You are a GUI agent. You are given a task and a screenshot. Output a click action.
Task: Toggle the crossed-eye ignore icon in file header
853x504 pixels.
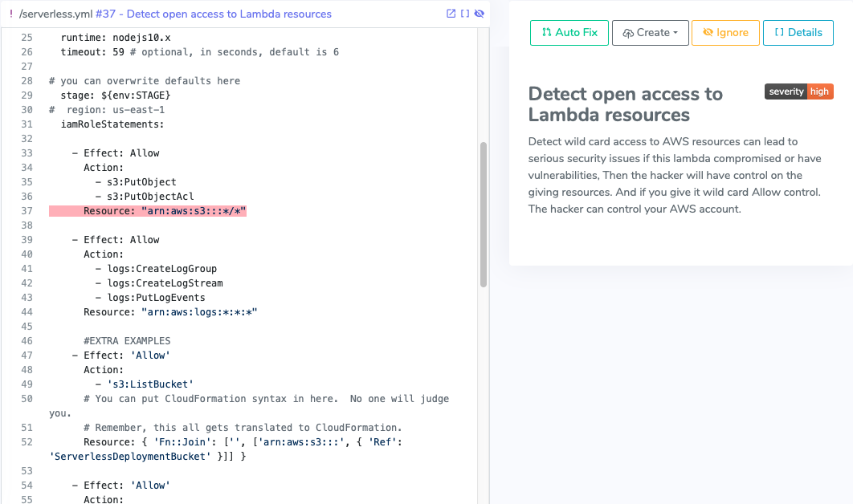coord(480,14)
